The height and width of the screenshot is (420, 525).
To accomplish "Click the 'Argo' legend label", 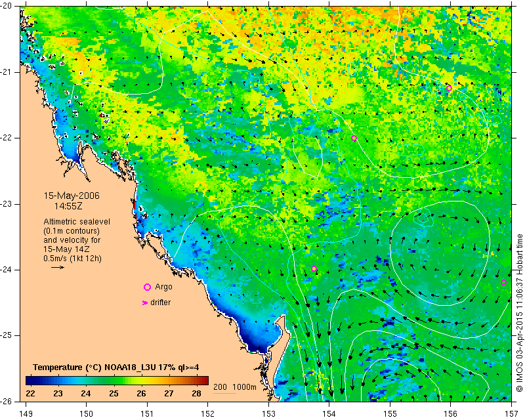I will (163, 287).
